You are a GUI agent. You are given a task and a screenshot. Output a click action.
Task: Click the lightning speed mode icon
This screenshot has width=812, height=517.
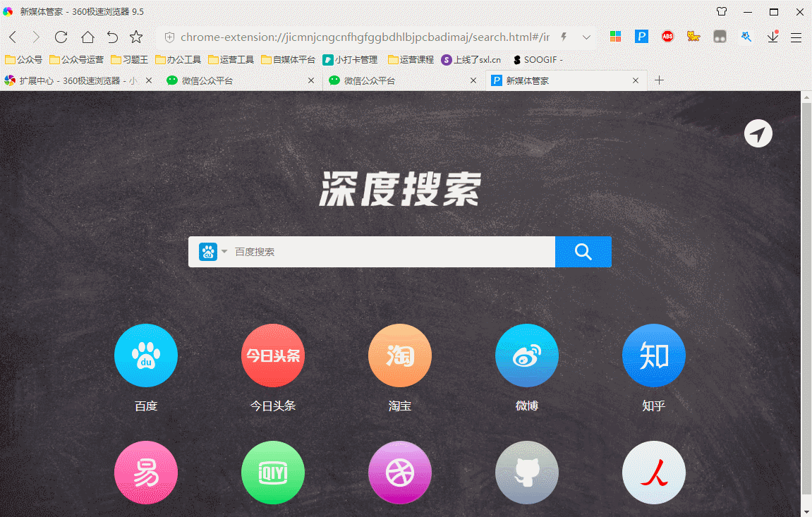(564, 37)
